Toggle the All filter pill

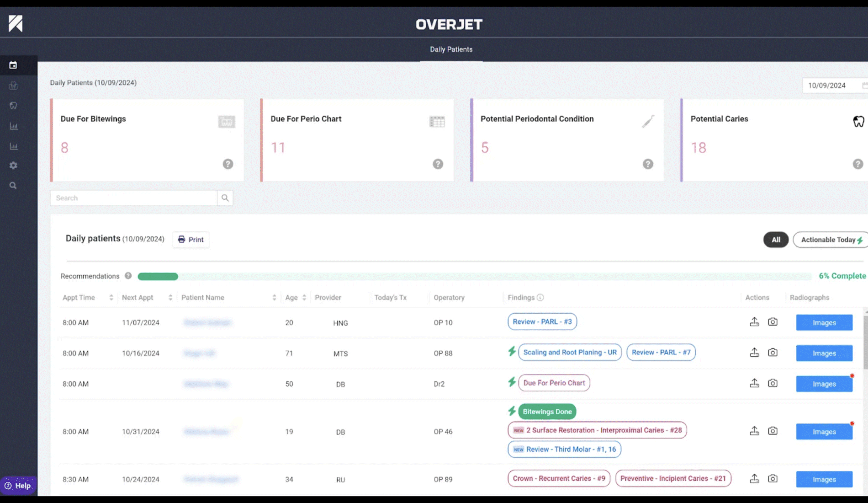click(776, 240)
